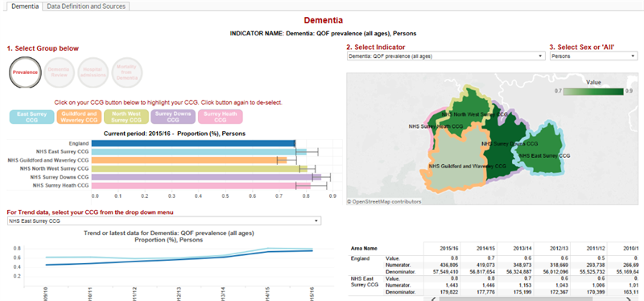Open the Select Sex or All dropdown
Viewport: 644px width, 301px height.
coord(594,56)
